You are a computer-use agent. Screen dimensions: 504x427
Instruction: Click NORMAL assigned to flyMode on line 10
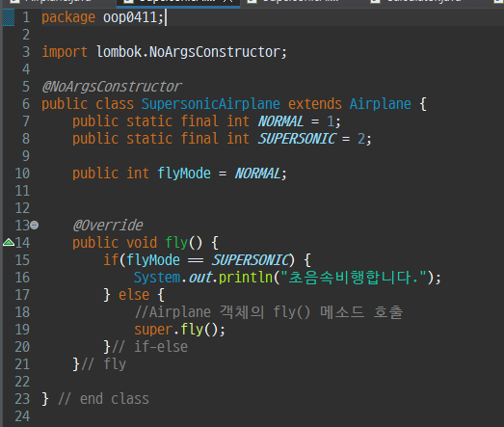click(x=257, y=173)
